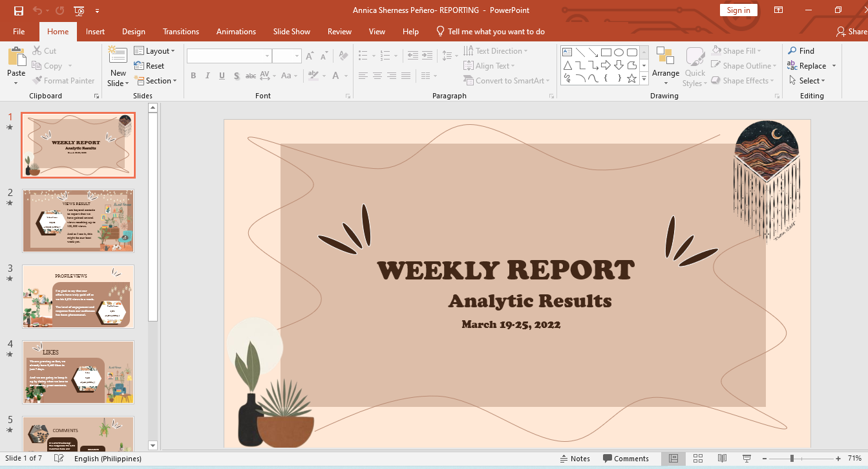Select the Format Painter tool

click(x=63, y=80)
